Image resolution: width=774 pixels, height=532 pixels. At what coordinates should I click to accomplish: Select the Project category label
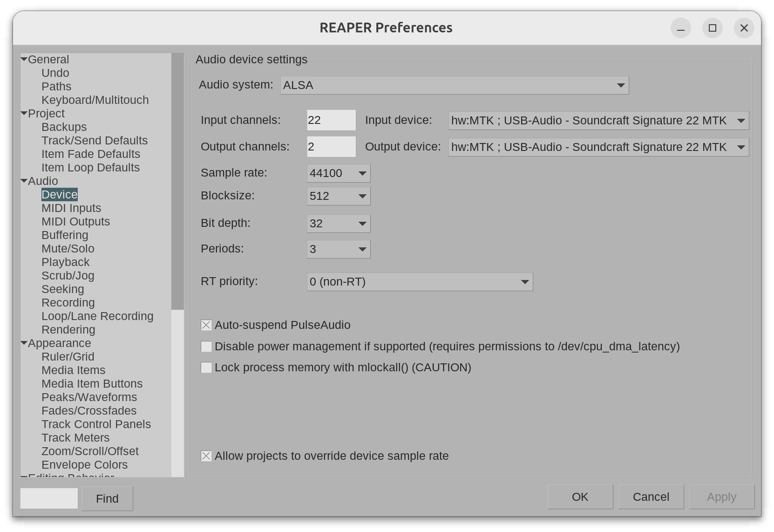[x=47, y=114]
